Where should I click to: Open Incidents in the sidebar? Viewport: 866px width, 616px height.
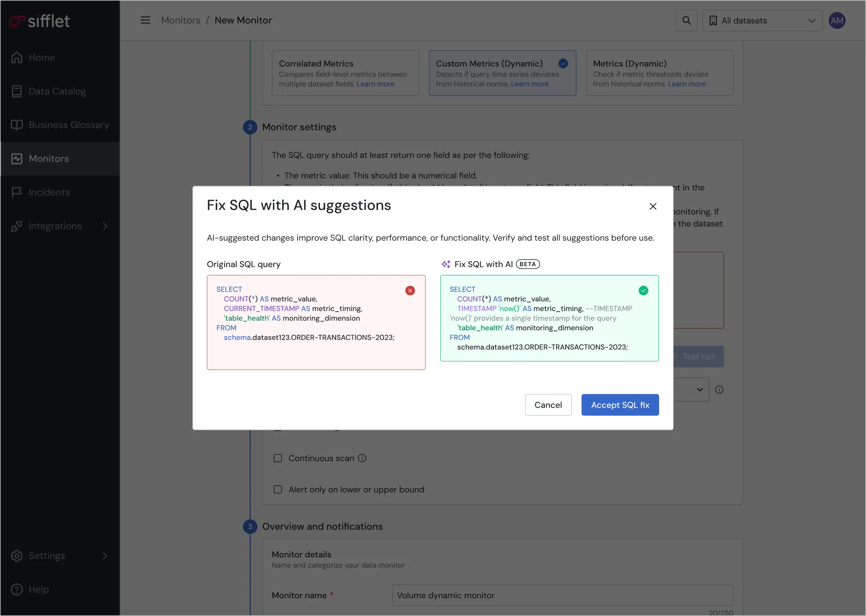coord(60,192)
